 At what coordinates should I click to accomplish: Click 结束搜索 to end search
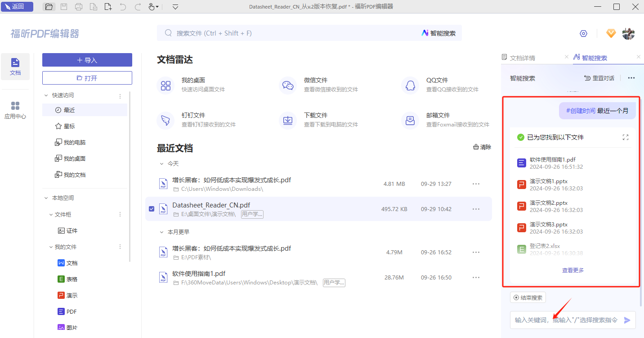(x=528, y=297)
